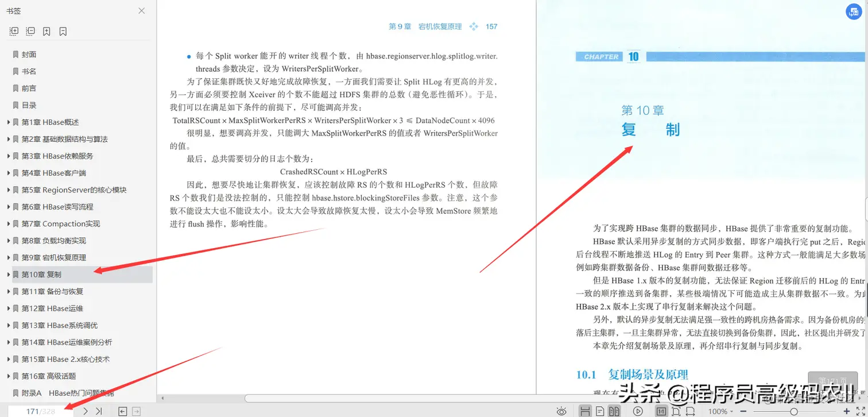Click the add bookmark icon
The height and width of the screenshot is (417, 868).
(x=46, y=31)
